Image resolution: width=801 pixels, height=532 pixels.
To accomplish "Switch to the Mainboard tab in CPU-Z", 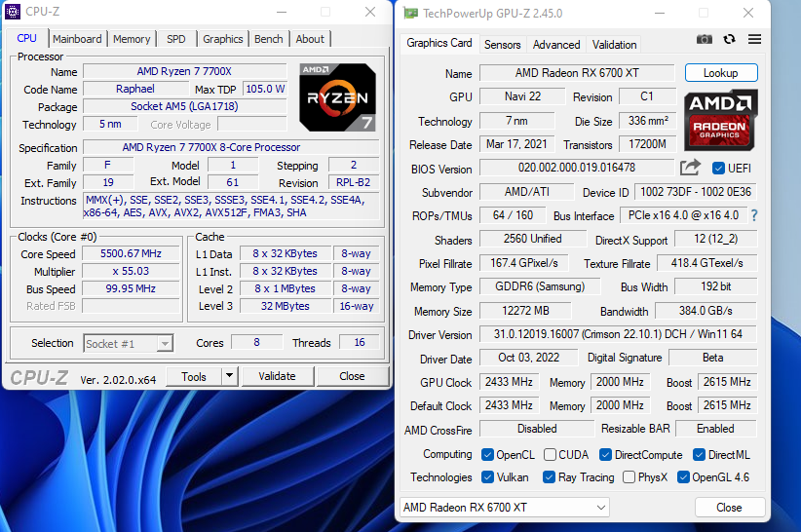I will click(77, 39).
